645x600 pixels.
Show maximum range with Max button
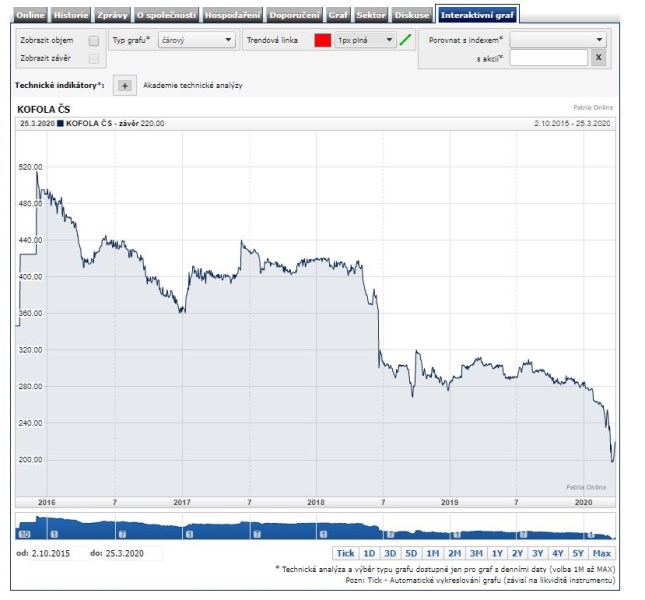(602, 553)
